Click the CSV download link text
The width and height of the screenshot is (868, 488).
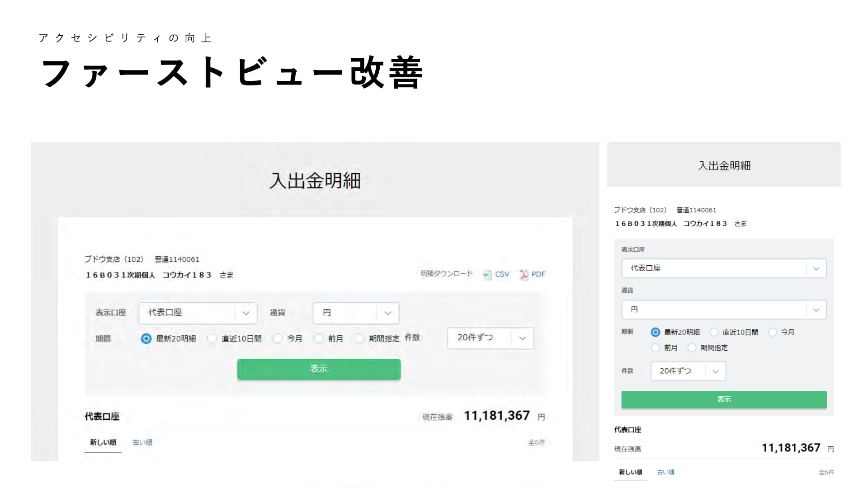[x=502, y=274]
